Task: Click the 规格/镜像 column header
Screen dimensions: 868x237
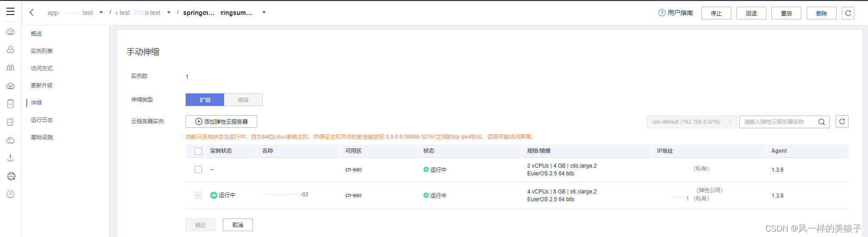Action: click(x=539, y=151)
